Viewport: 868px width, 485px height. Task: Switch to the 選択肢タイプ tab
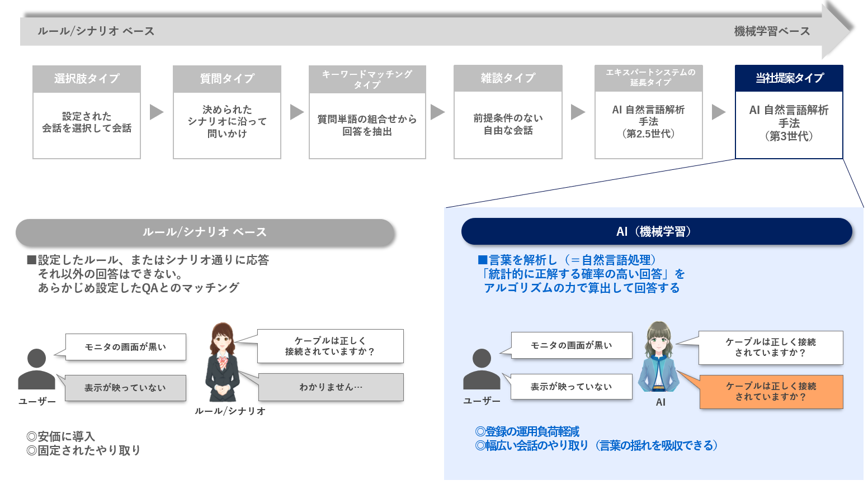[x=86, y=78]
